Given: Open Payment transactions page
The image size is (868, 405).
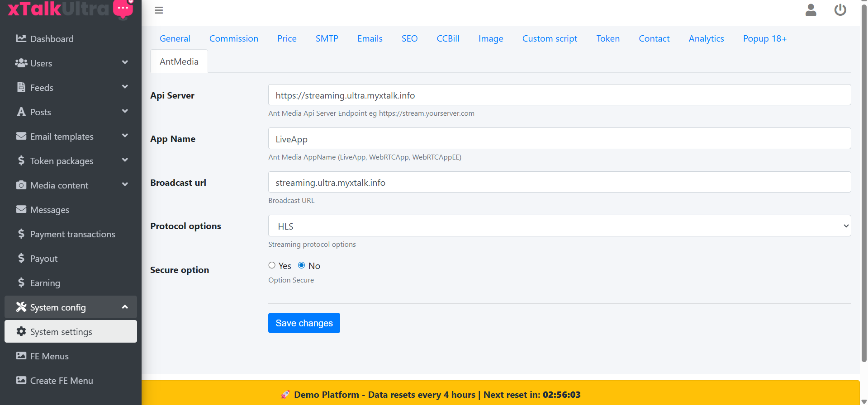Looking at the screenshot, I should coord(72,234).
